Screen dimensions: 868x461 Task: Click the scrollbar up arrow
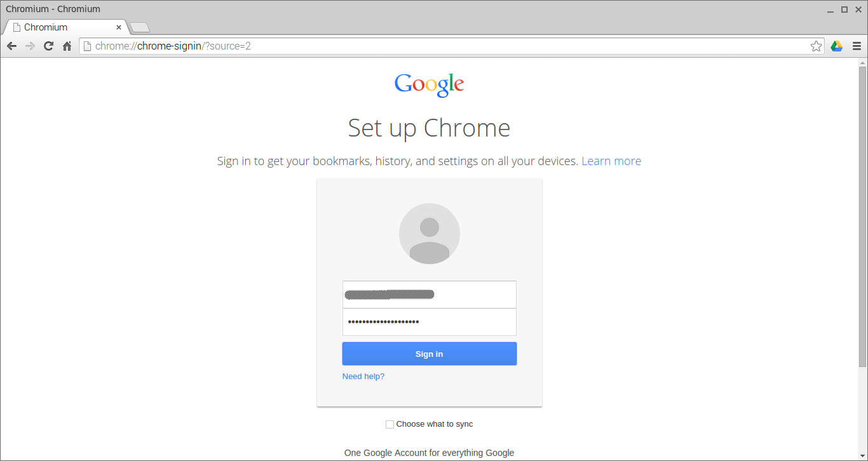tap(863, 62)
